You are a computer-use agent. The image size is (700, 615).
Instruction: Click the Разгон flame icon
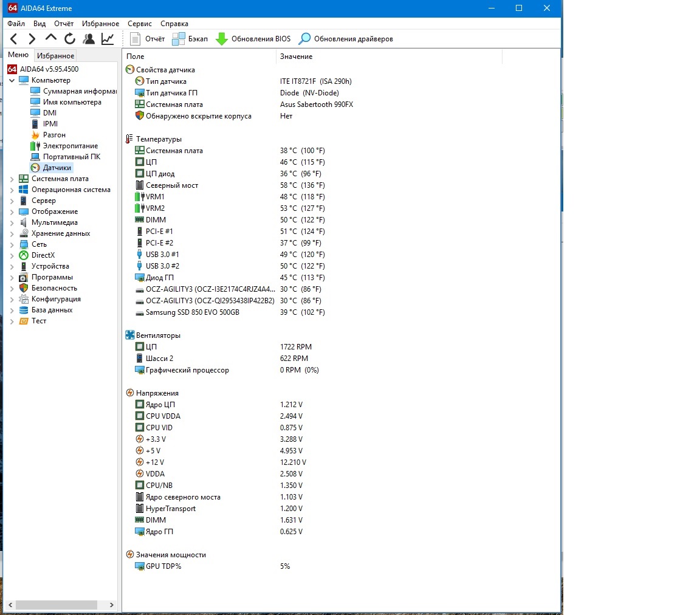(35, 135)
